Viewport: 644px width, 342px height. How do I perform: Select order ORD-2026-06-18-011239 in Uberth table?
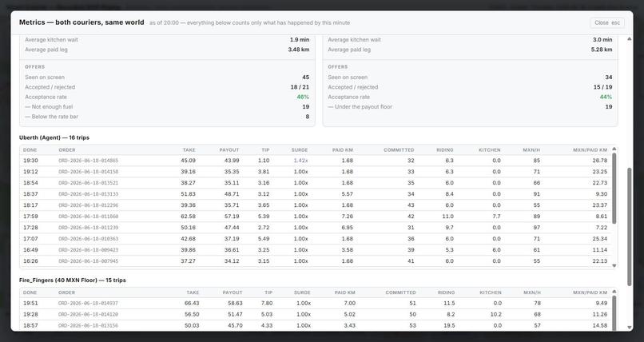click(89, 228)
